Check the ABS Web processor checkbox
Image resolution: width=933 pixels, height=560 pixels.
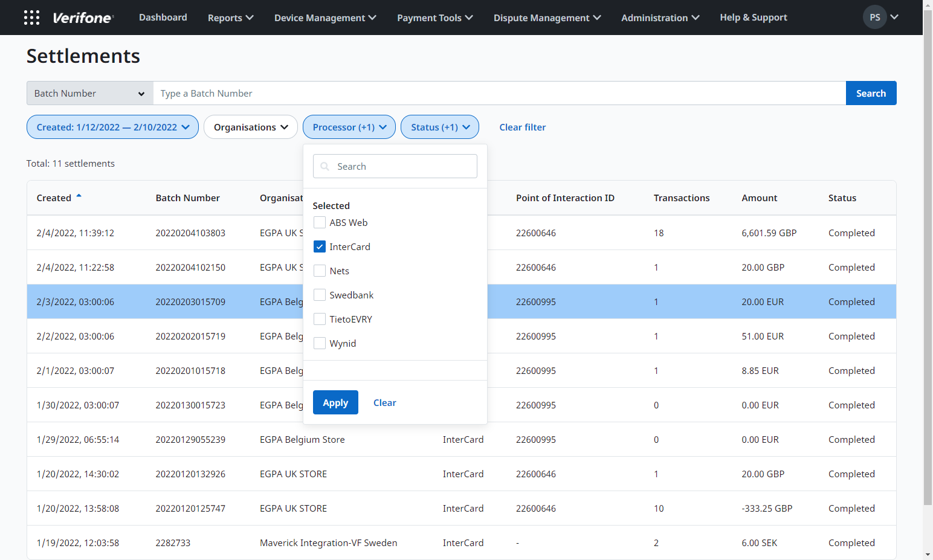point(320,222)
